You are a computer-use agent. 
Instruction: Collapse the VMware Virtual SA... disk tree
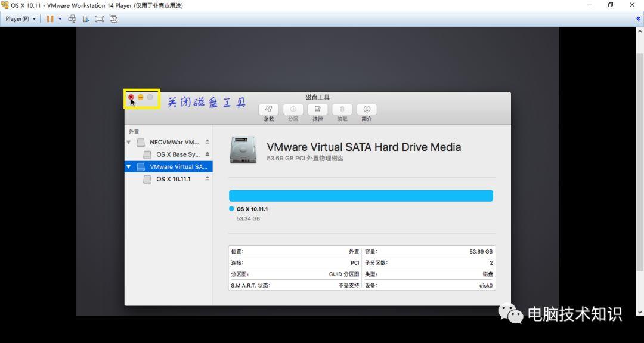[129, 167]
